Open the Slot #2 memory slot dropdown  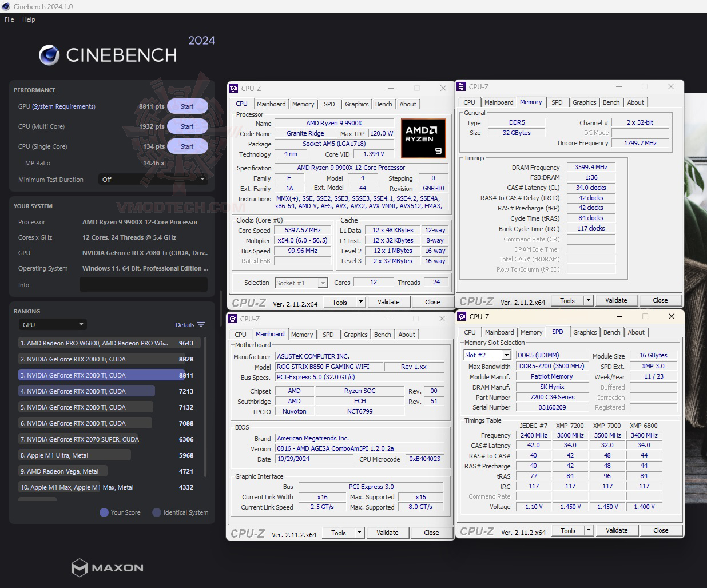[487, 355]
